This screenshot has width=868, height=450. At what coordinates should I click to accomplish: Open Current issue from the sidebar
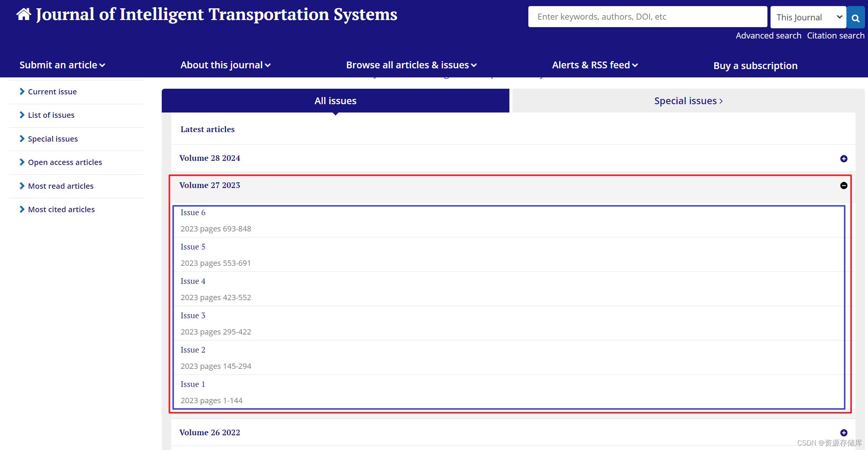pos(52,92)
